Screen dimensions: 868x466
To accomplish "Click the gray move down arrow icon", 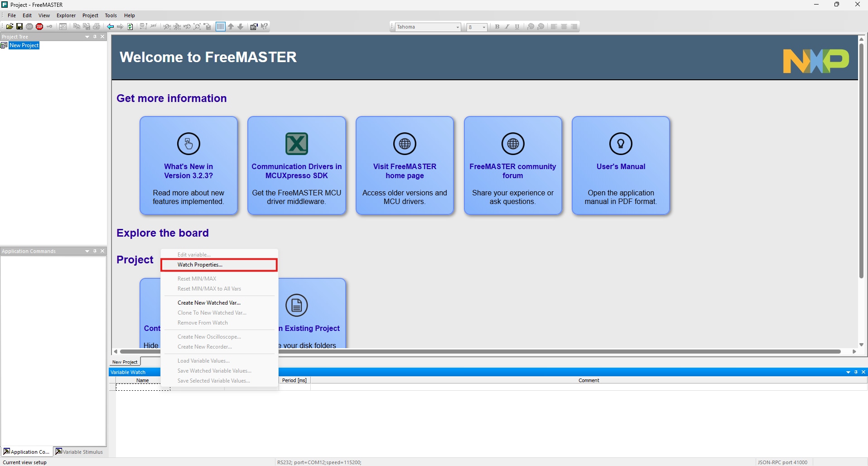I will click(241, 27).
